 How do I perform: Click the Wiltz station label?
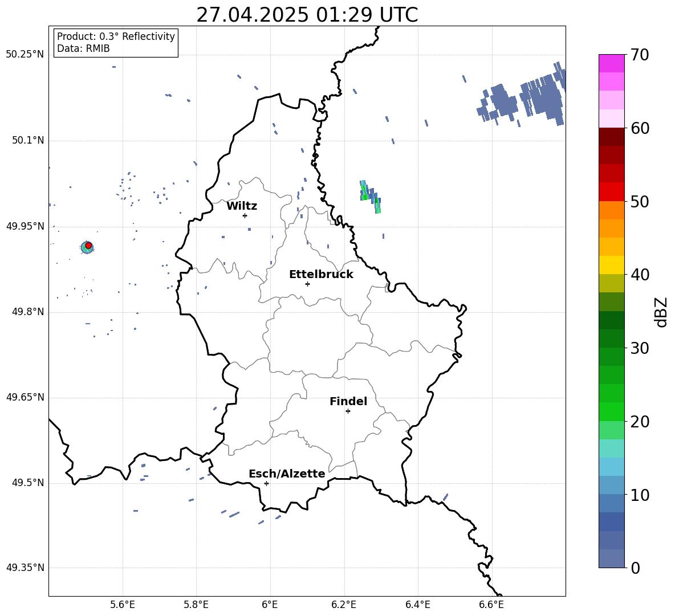[242, 206]
